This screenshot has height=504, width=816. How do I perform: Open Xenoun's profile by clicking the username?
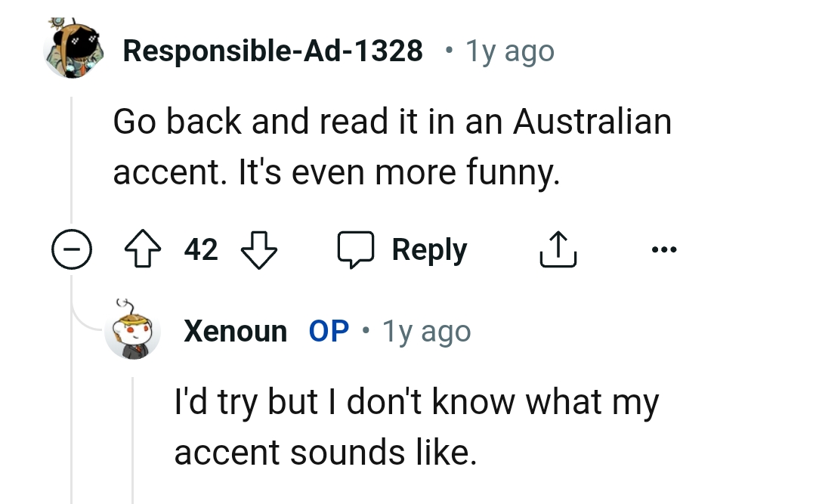pyautogui.click(x=236, y=330)
